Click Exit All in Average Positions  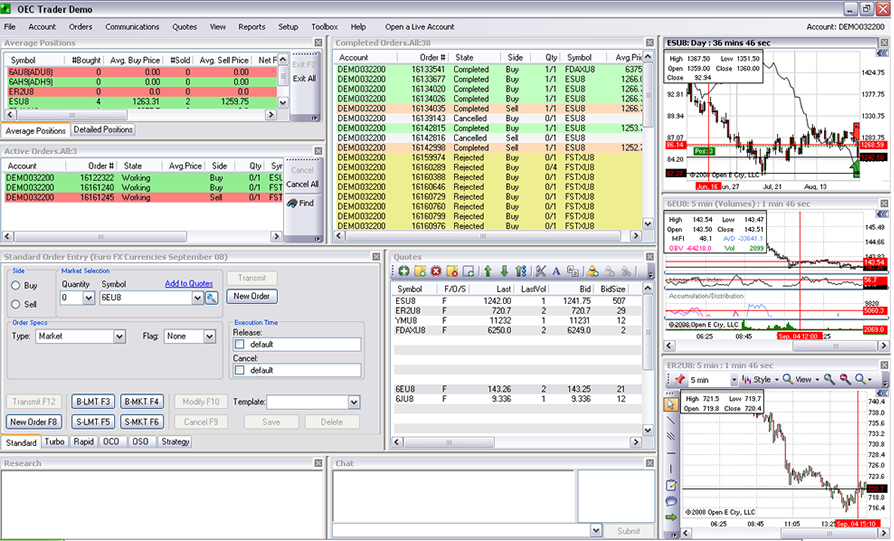pyautogui.click(x=304, y=79)
